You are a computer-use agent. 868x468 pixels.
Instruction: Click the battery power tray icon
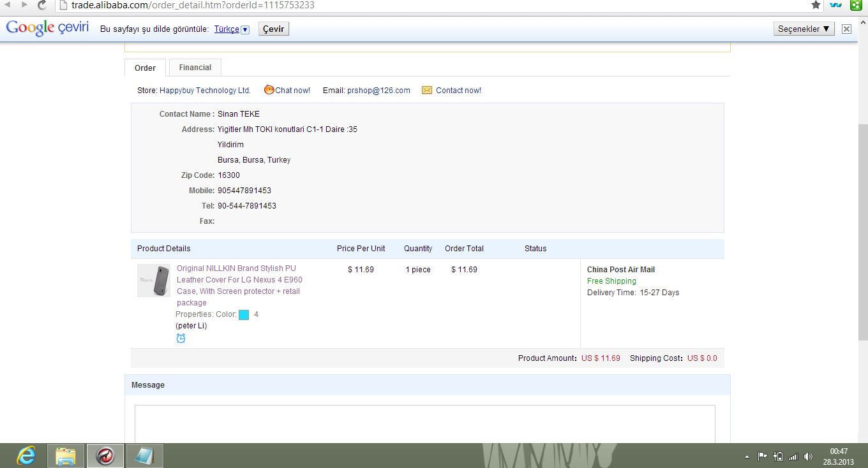coord(778,457)
